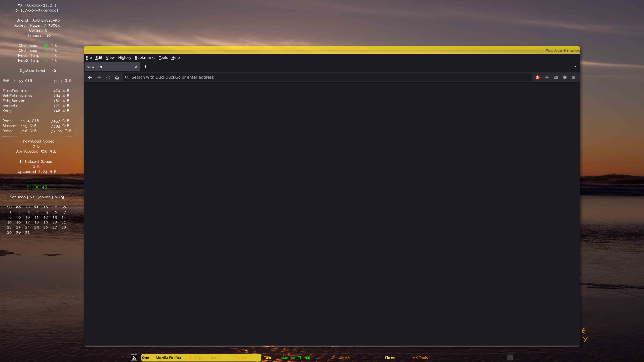Open the Tools menu
Viewport: 644px width, 362px height.
pos(163,58)
